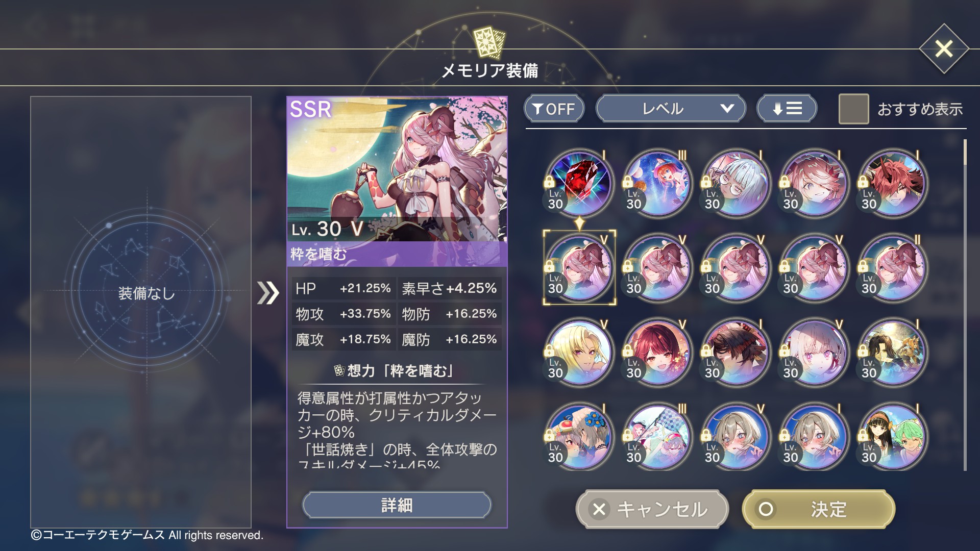Screen dimensions: 980x551
Task: Select the blonde-haired character memoria
Action: point(579,353)
